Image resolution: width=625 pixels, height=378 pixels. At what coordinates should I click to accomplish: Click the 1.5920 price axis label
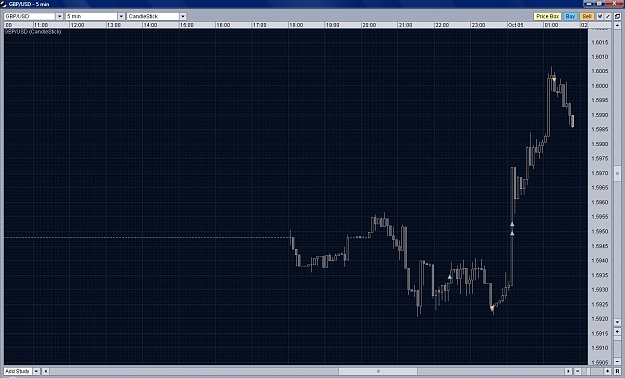click(600, 319)
